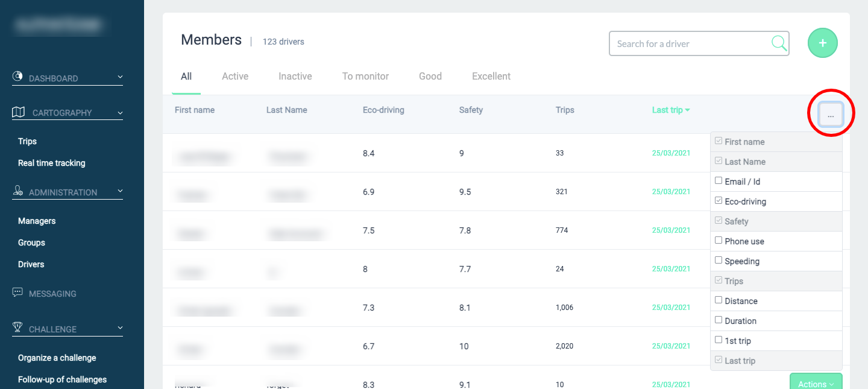Switch to the Inactive tab
The width and height of the screenshot is (868, 389).
[x=295, y=77]
